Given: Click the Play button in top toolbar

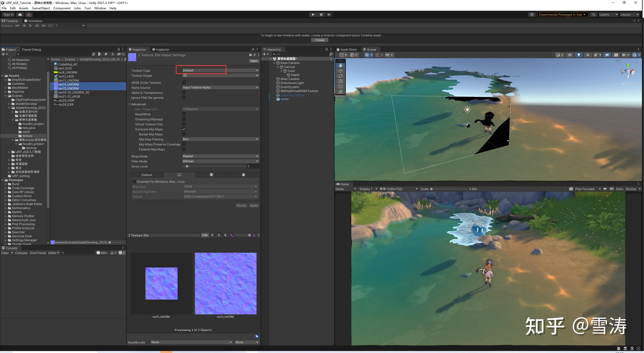Looking at the screenshot, I should coord(313,15).
